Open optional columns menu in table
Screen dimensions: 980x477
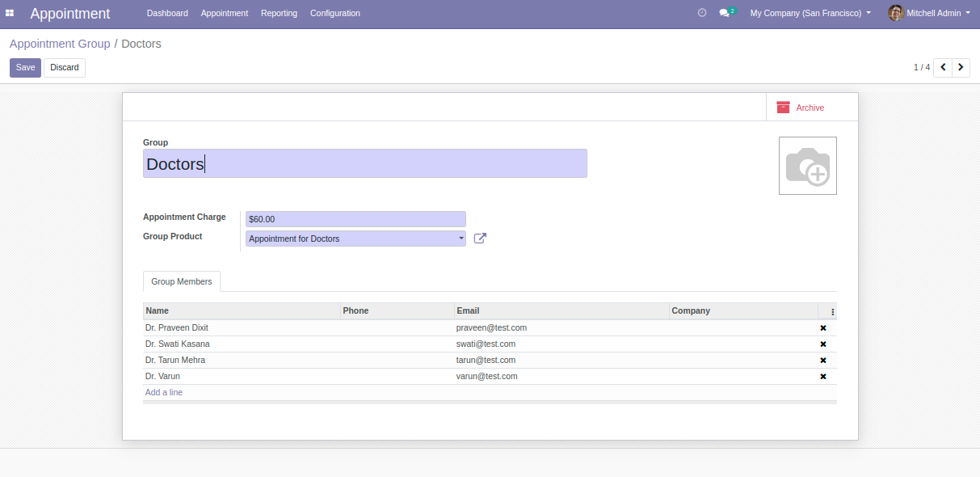(x=832, y=311)
